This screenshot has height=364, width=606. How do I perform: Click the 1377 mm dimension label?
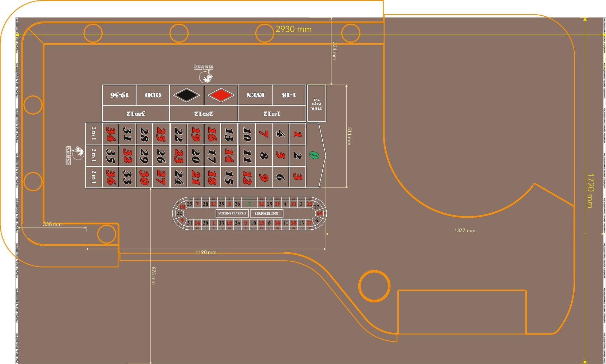click(465, 230)
